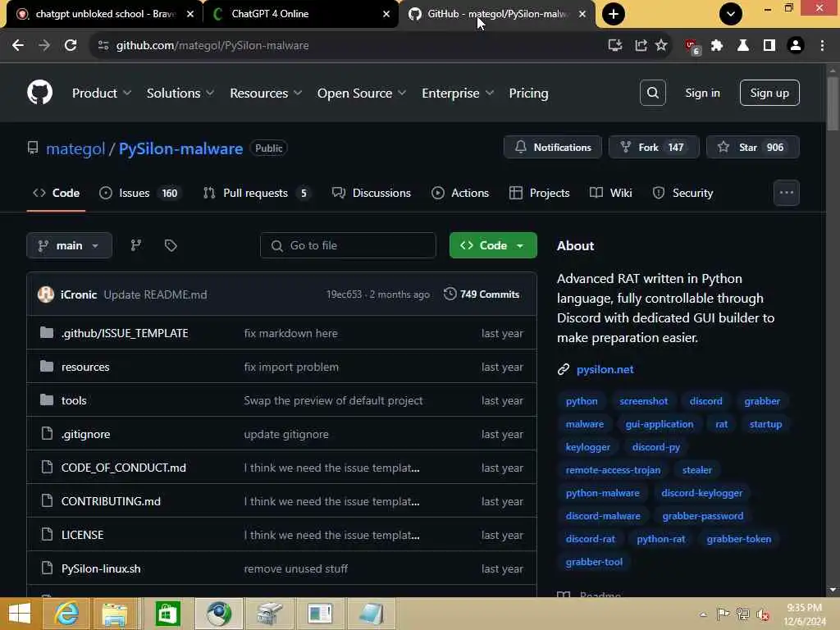The width and height of the screenshot is (840, 630).
Task: Toggle the browser side panel icon
Action: pos(769,46)
